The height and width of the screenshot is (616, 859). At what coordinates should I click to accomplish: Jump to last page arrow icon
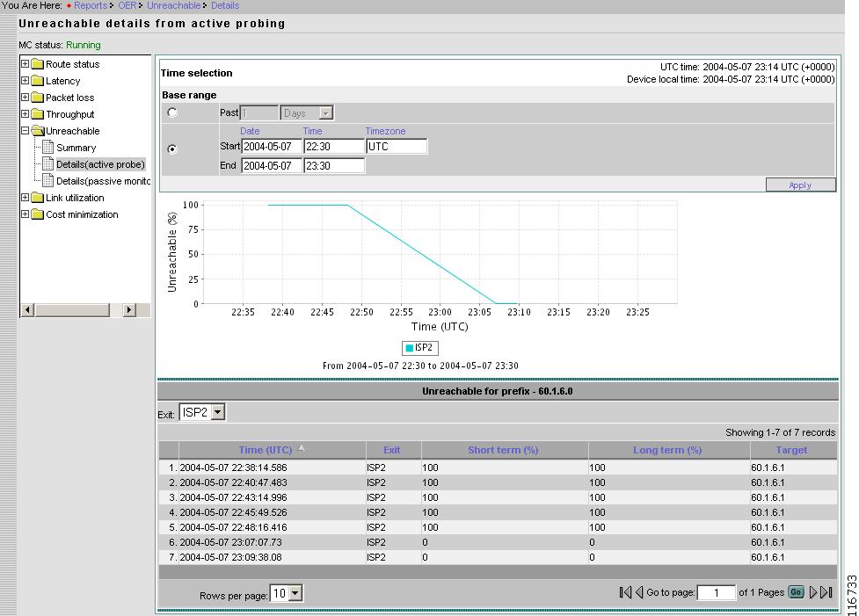[826, 592]
